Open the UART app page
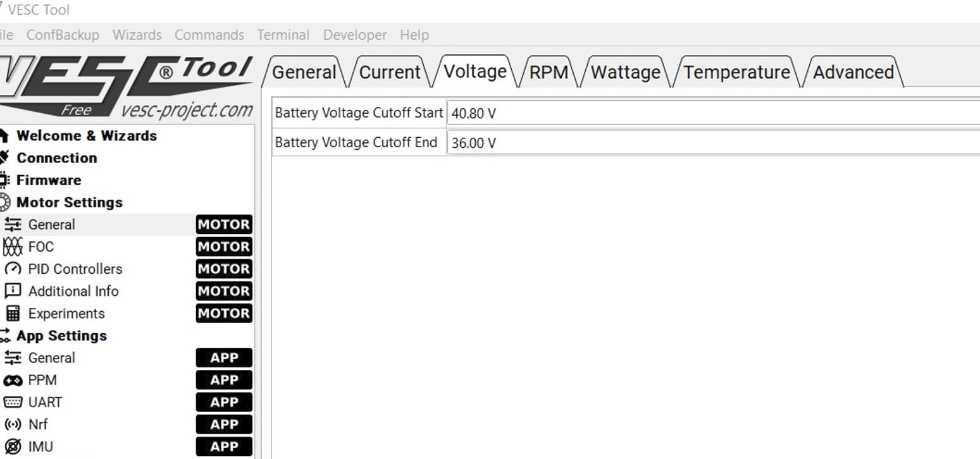This screenshot has width=980, height=459. coord(45,402)
